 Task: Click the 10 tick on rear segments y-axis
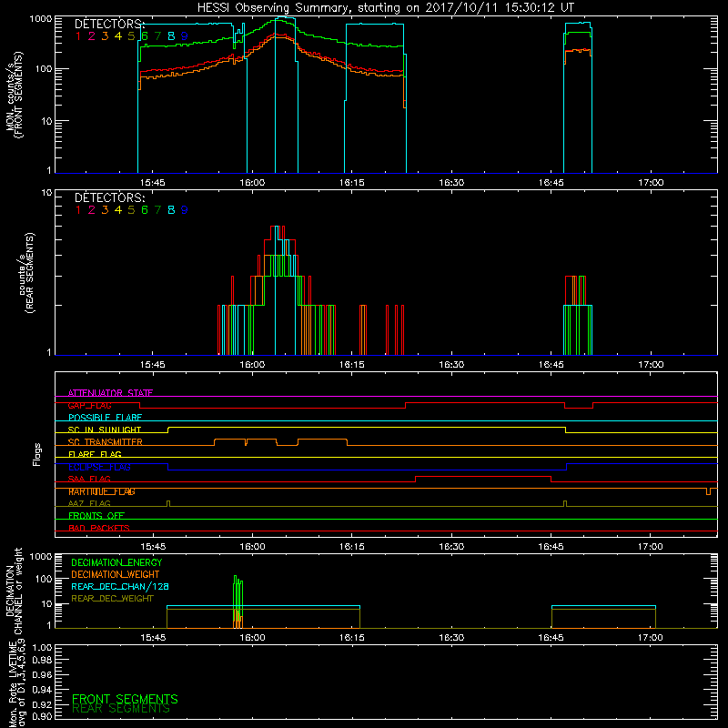(x=47, y=193)
